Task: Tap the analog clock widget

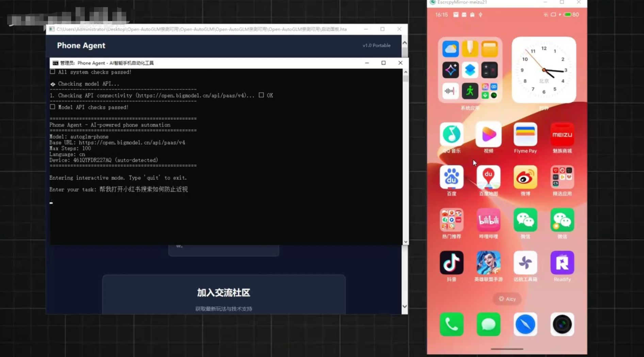Action: pos(544,70)
